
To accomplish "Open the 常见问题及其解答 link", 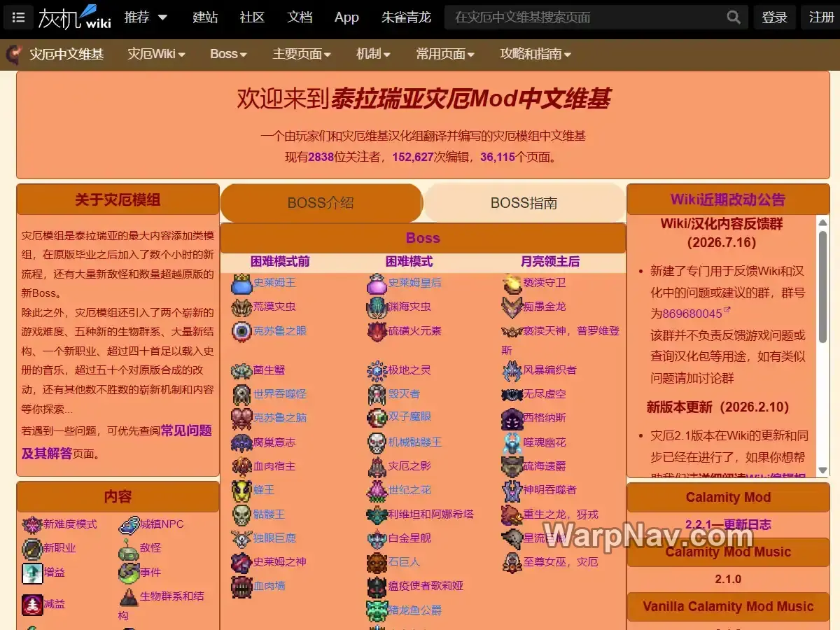I will pos(116,442).
